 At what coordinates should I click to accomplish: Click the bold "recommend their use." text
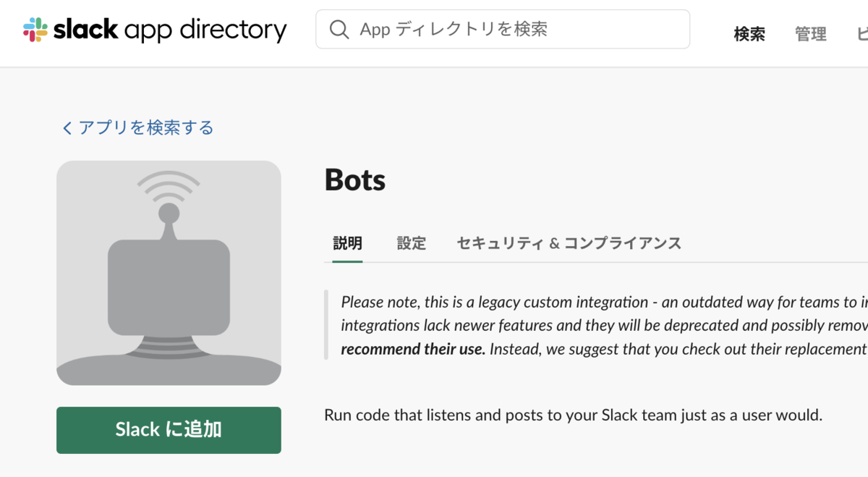(x=412, y=349)
